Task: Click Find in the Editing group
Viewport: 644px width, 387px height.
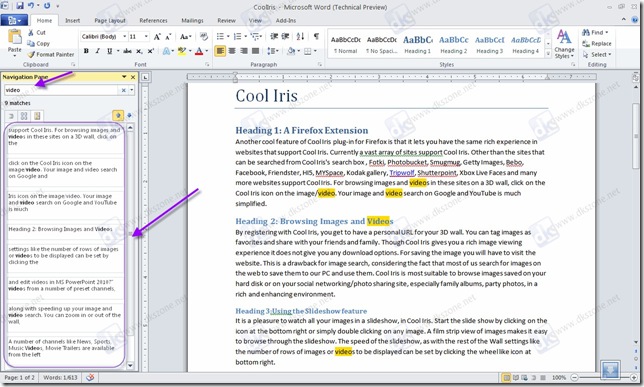Action: [595, 32]
